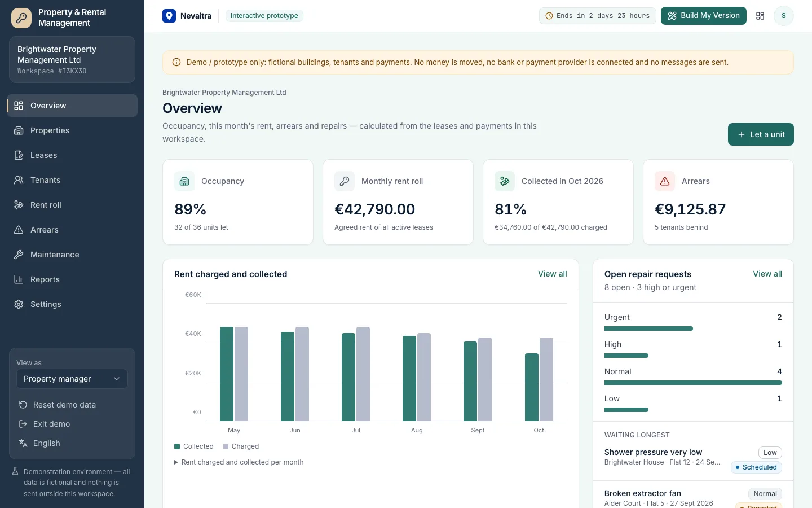Click the Low priority tag on shower request

pos(770,453)
